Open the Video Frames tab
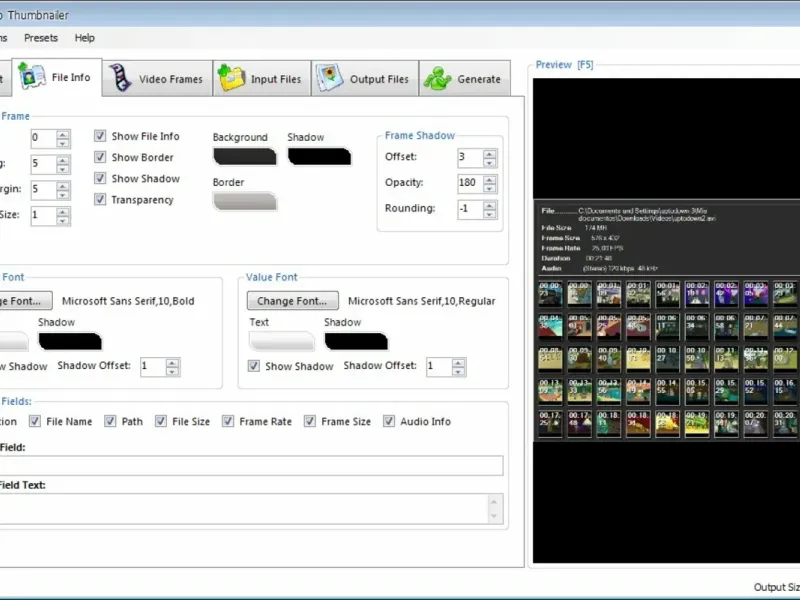The image size is (800, 600). (x=157, y=79)
